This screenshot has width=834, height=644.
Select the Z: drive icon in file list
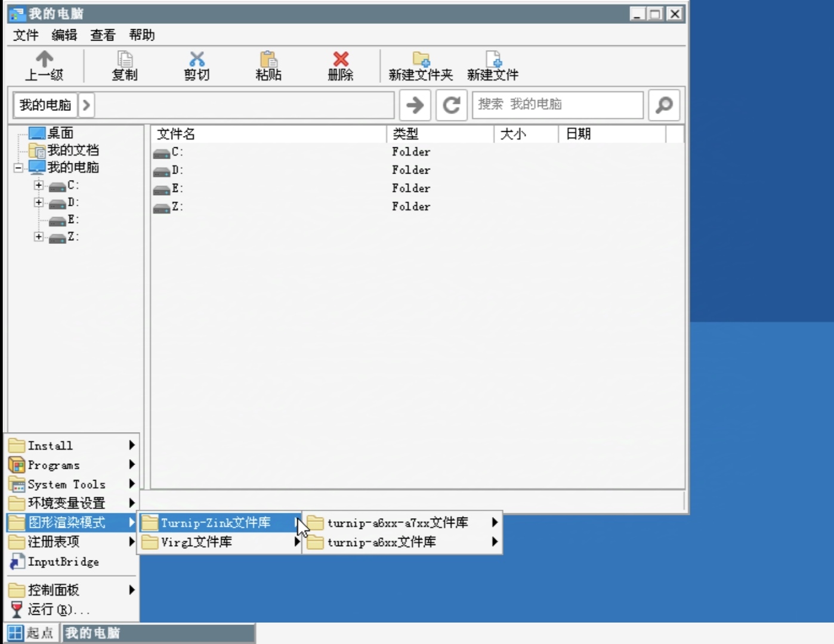162,208
